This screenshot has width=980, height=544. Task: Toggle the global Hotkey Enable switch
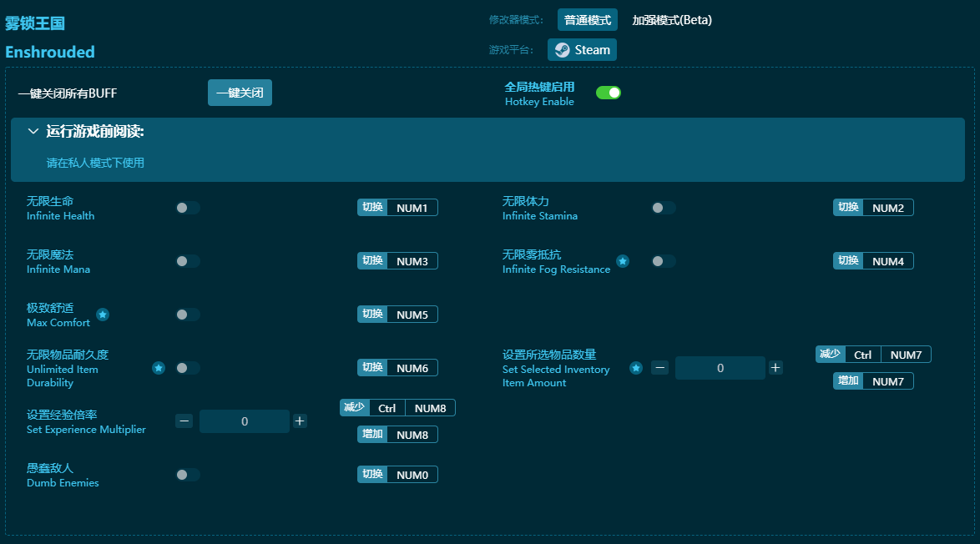click(x=609, y=93)
